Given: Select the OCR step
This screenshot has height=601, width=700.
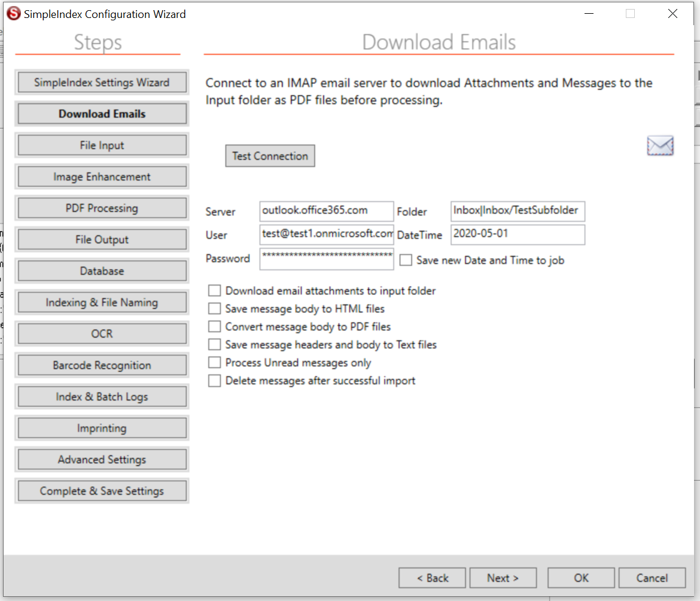Looking at the screenshot, I should tap(102, 333).
